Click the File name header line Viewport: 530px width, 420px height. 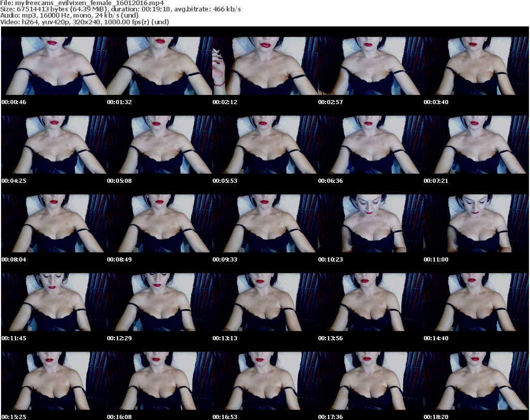click(x=82, y=3)
